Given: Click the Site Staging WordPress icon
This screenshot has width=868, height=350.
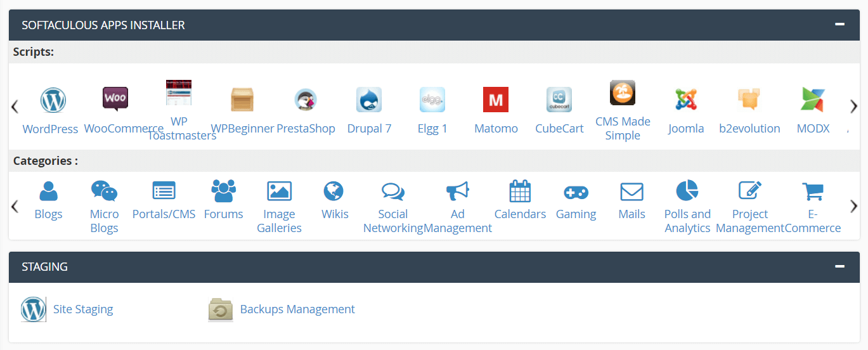Looking at the screenshot, I should 34,309.
